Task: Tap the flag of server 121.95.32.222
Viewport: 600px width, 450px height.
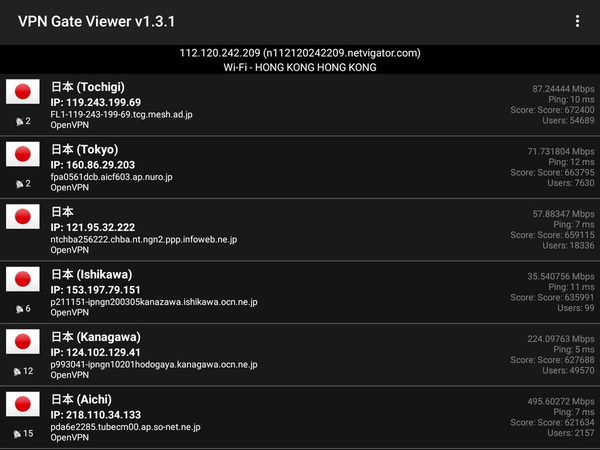Action: 23,216
